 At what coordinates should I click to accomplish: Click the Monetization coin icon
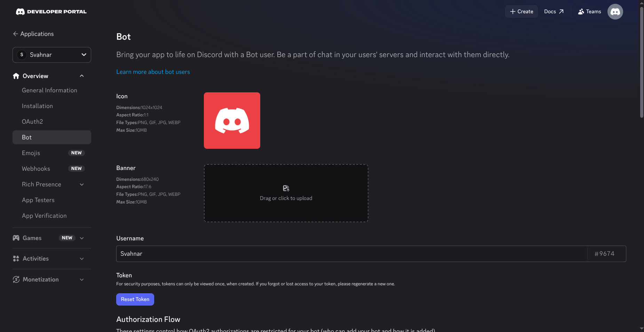16,279
